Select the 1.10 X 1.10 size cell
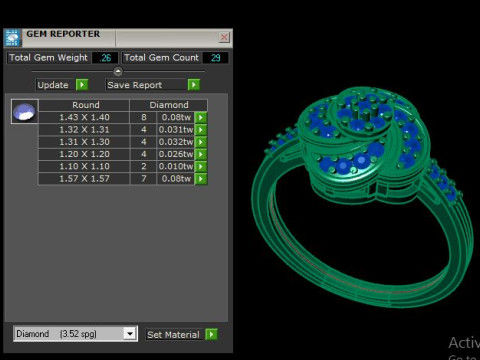The width and height of the screenshot is (480, 360). pyautogui.click(x=84, y=166)
